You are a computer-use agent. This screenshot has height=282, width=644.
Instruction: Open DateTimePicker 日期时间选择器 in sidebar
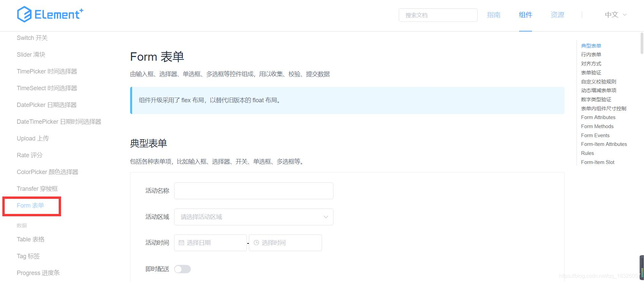(59, 122)
